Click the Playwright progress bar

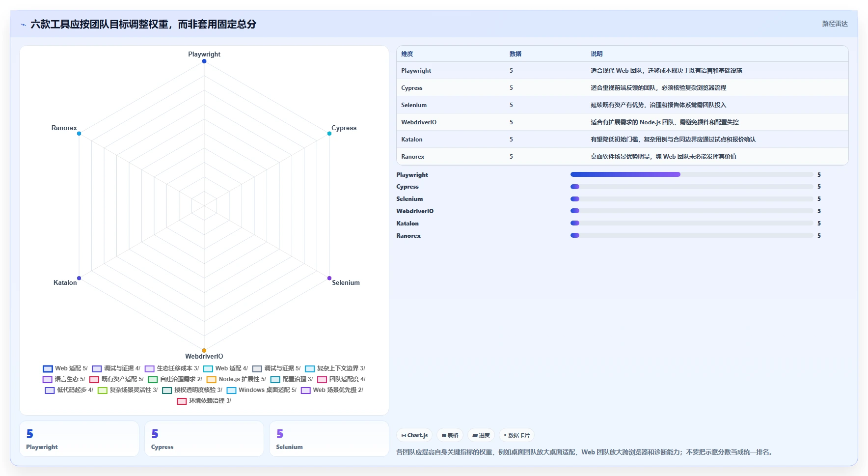pos(692,174)
